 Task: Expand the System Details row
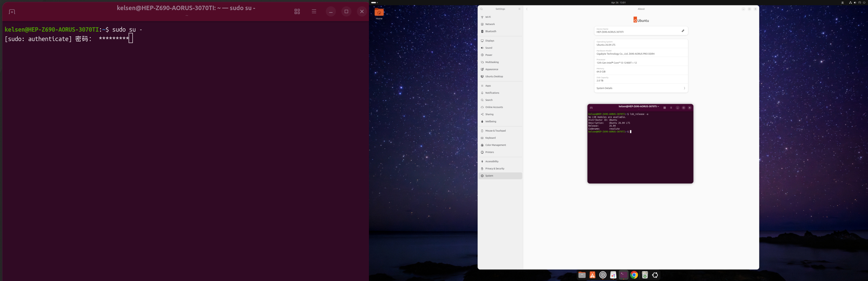click(x=641, y=88)
